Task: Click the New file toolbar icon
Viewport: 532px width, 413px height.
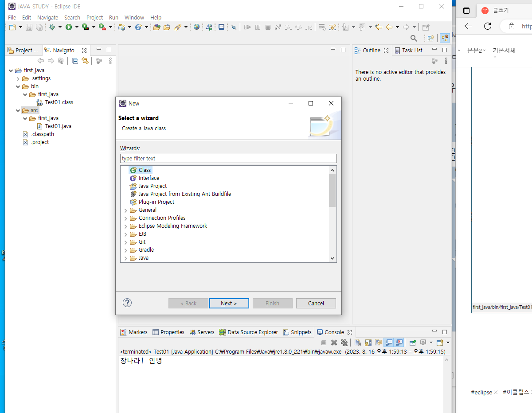Action: pos(12,27)
